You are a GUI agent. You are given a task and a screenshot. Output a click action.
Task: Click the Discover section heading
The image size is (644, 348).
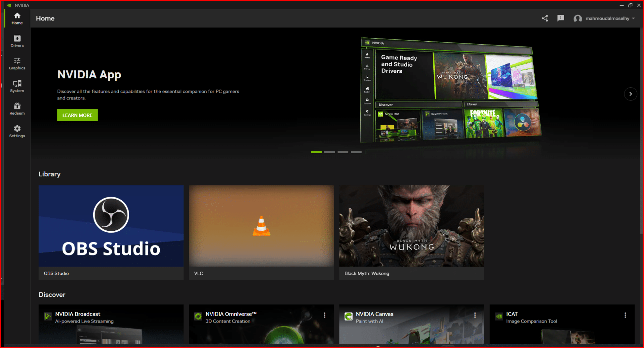[52, 295]
